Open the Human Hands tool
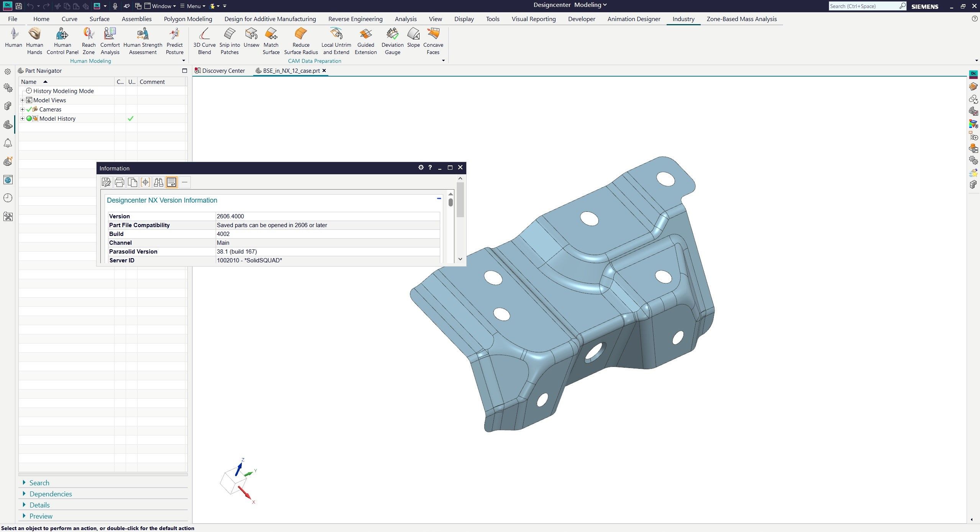 pos(34,41)
